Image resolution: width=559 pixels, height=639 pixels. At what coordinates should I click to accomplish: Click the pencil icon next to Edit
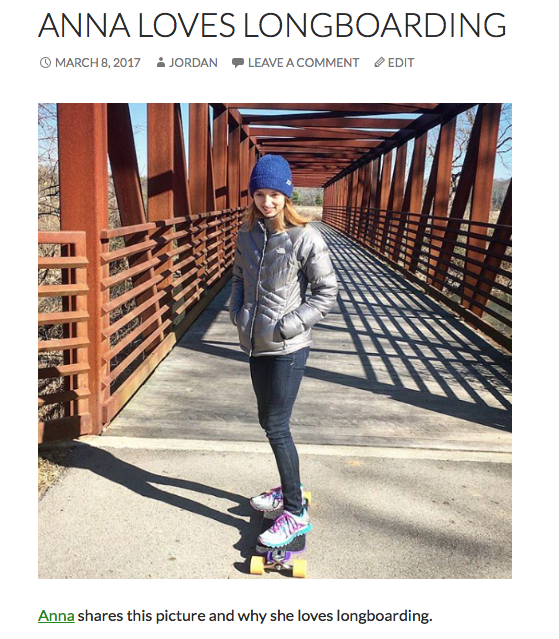coord(379,62)
